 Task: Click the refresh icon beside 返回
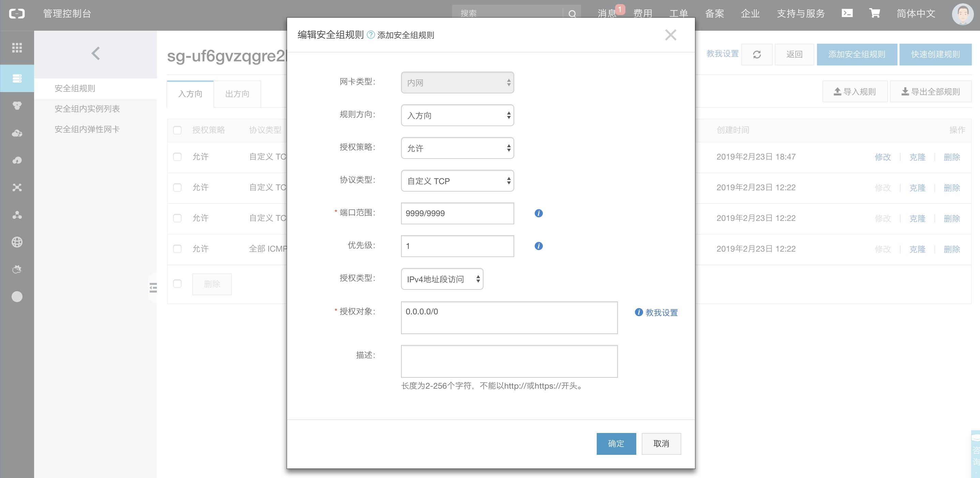pyautogui.click(x=757, y=54)
